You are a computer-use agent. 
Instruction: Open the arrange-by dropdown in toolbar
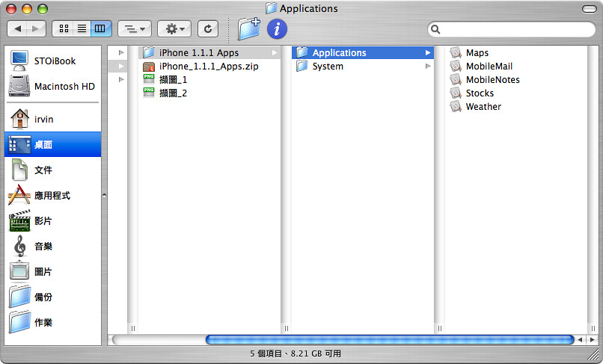tap(135, 28)
